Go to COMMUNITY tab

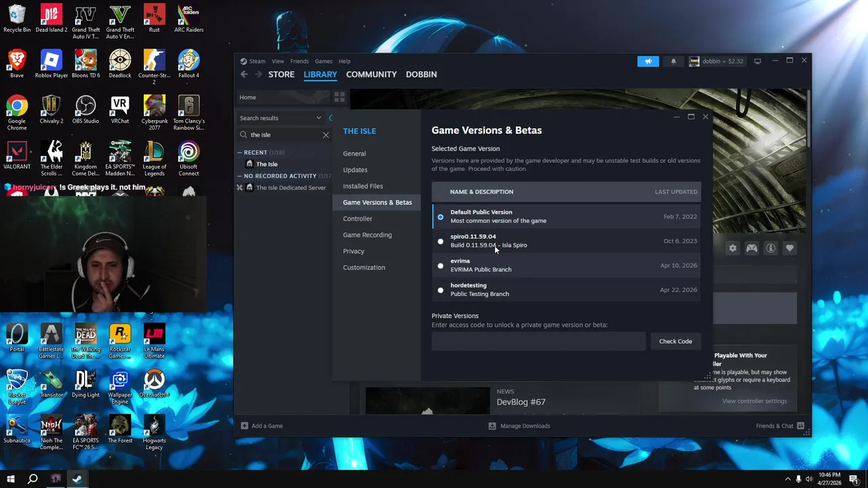[371, 75]
